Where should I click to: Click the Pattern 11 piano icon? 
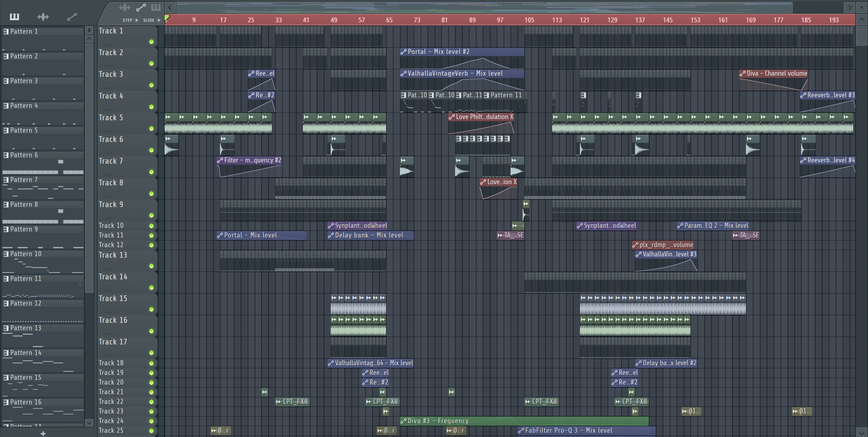(6, 279)
